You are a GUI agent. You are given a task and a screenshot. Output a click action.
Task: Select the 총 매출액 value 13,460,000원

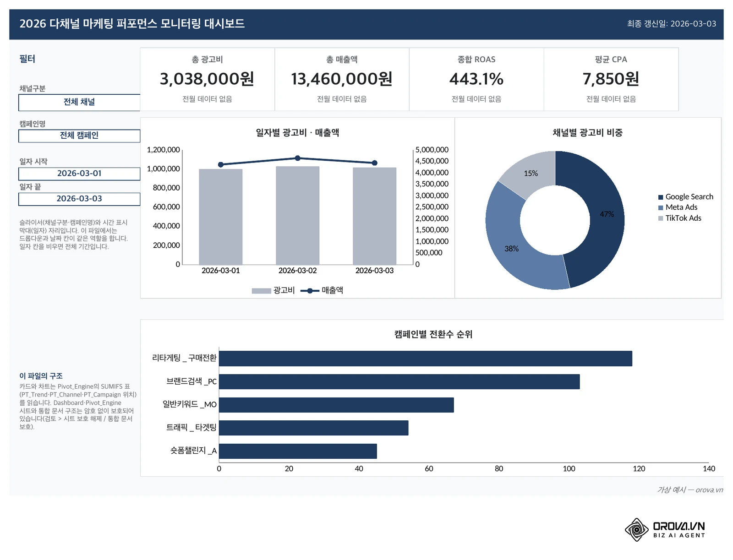[342, 79]
